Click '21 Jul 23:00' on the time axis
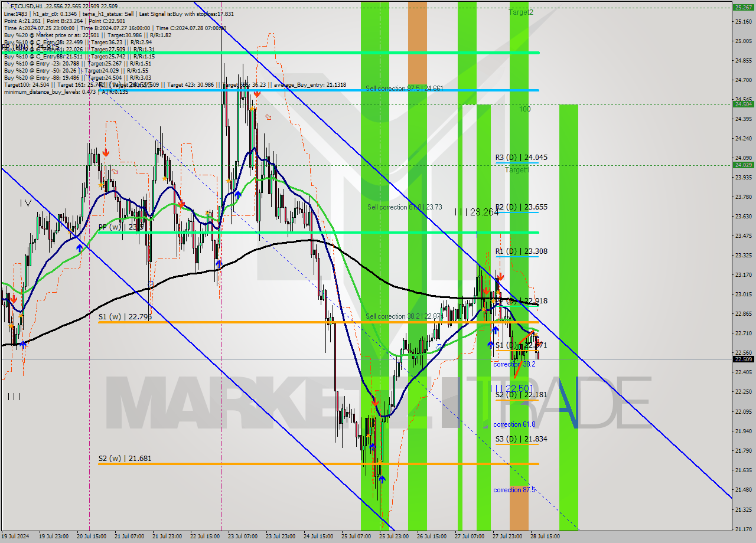Screen dimensions: 756x543 coord(167,537)
